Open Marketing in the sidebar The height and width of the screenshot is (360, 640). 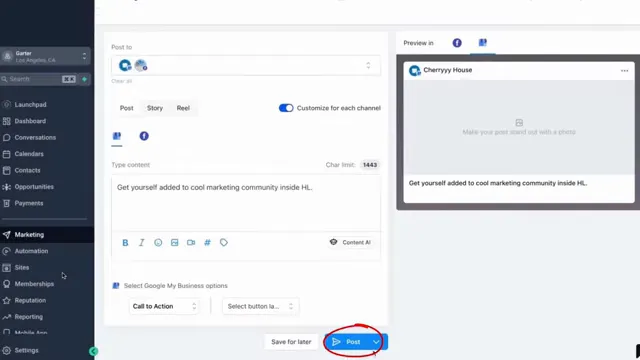pos(29,235)
